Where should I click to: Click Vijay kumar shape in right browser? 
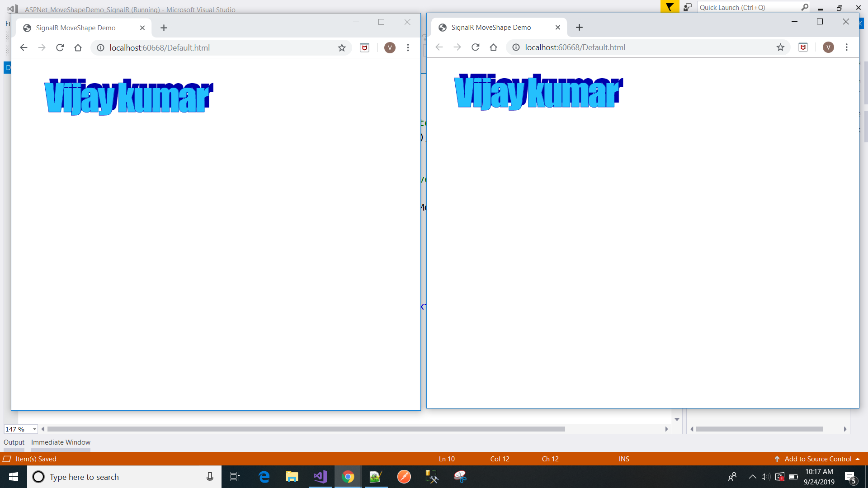pos(539,92)
